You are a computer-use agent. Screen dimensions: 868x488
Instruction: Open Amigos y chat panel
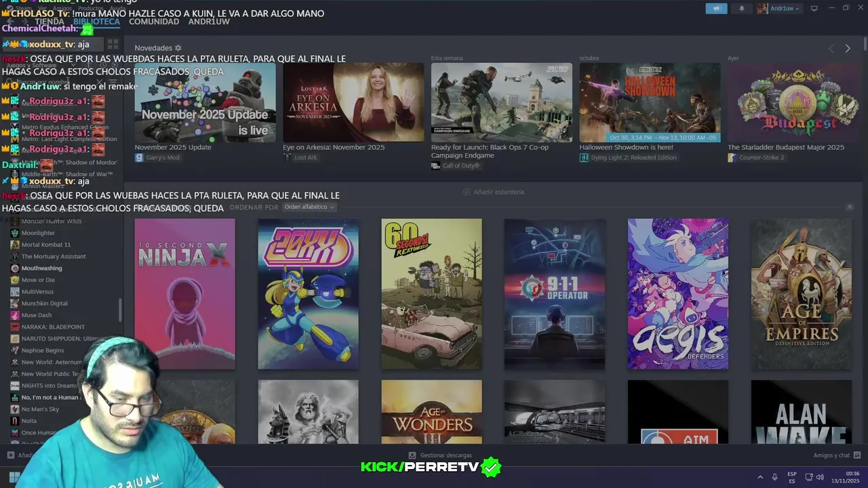[x=837, y=455]
